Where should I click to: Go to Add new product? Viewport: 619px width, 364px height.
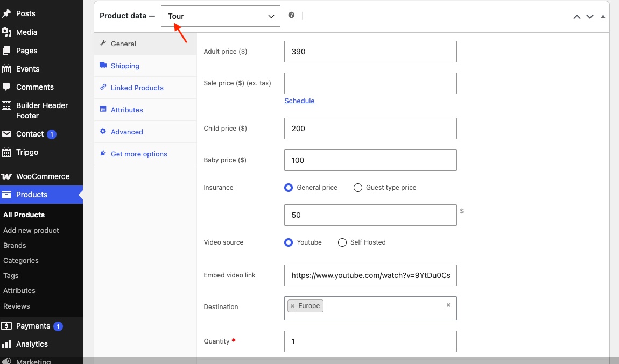point(31,230)
